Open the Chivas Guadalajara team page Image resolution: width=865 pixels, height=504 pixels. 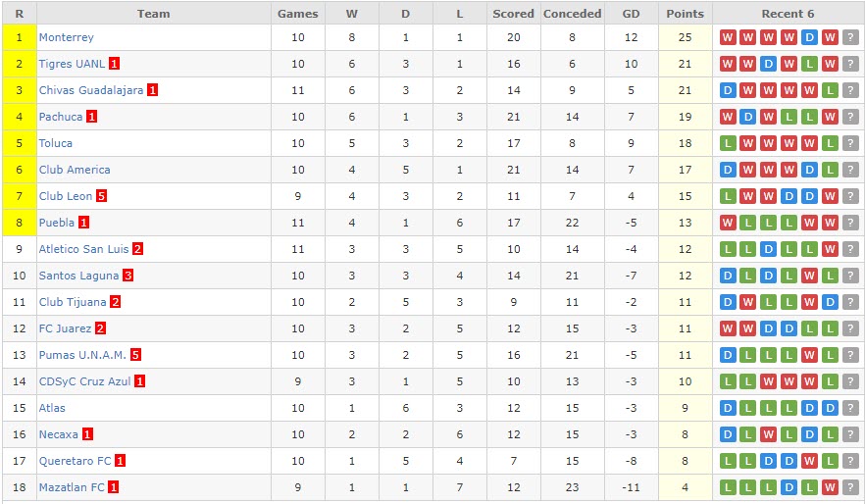click(90, 90)
